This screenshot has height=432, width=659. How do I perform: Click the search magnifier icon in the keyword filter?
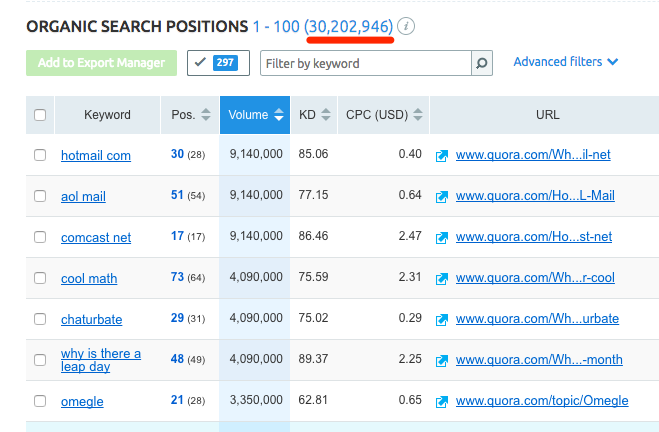click(x=482, y=63)
